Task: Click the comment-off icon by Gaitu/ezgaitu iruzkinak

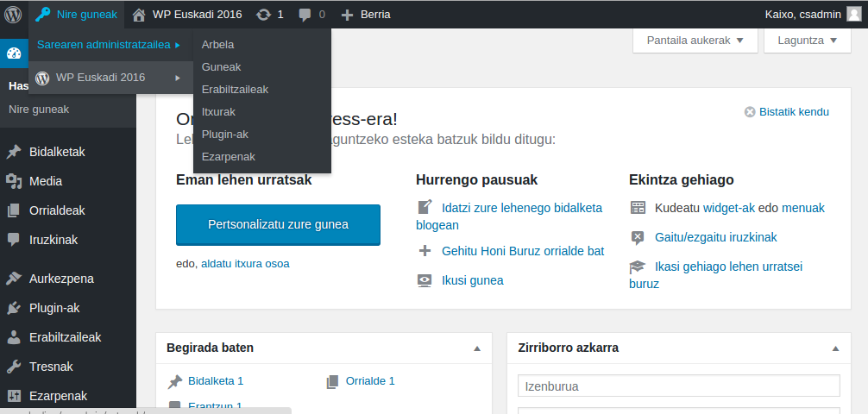Action: point(638,238)
